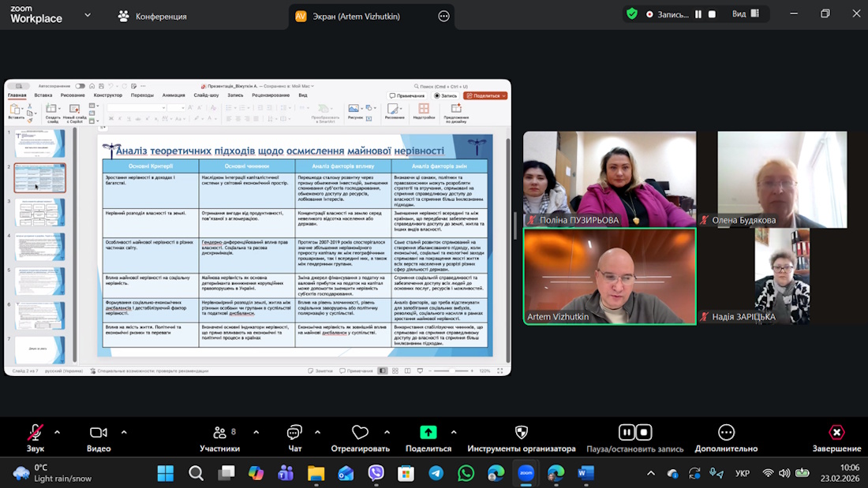
Task: Click the green Поделиться share button
Action: pos(428,433)
